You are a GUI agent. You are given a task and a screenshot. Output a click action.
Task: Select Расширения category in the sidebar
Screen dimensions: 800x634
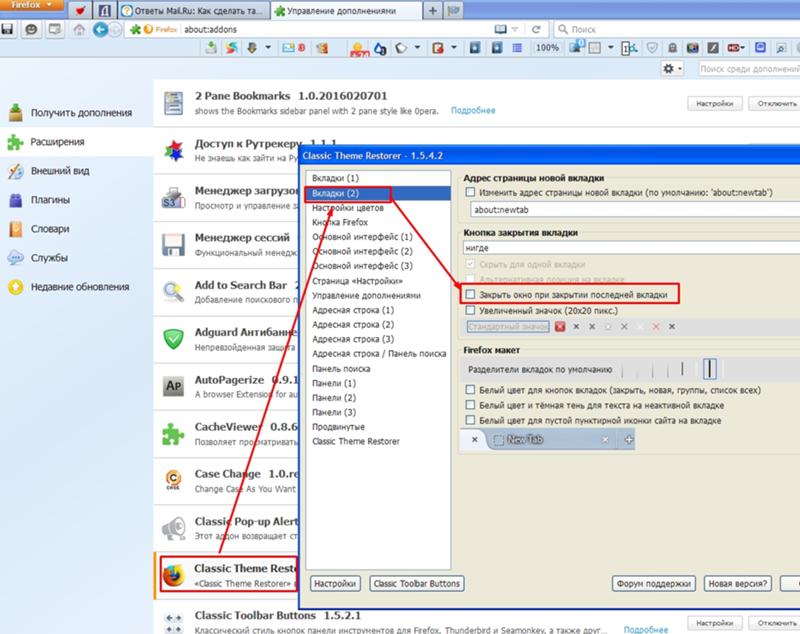point(77,142)
